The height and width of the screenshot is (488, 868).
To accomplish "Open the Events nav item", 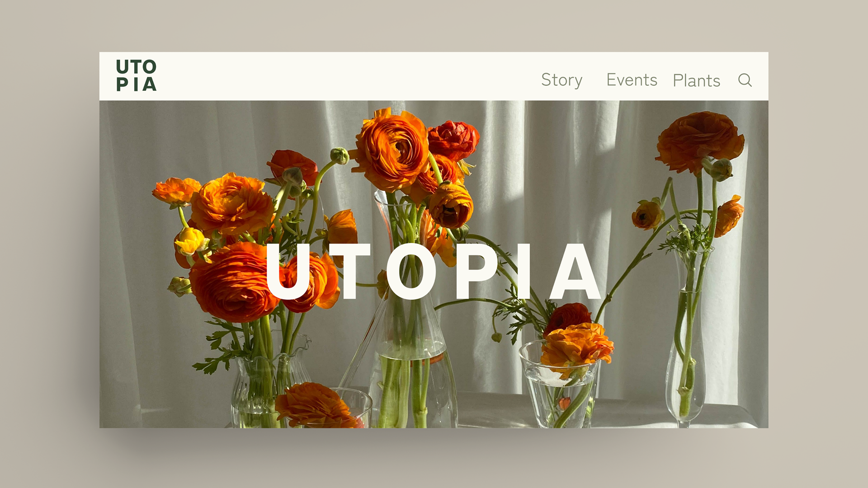I will [x=632, y=80].
